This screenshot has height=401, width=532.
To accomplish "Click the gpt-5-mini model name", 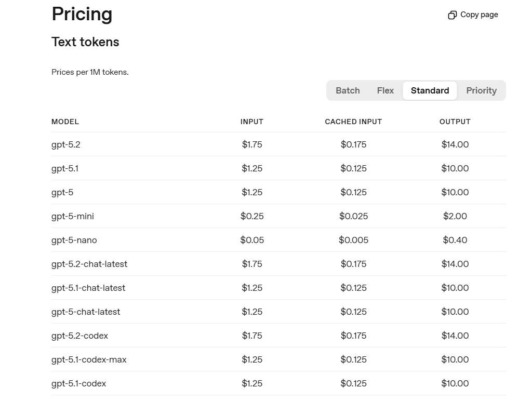I will click(73, 216).
